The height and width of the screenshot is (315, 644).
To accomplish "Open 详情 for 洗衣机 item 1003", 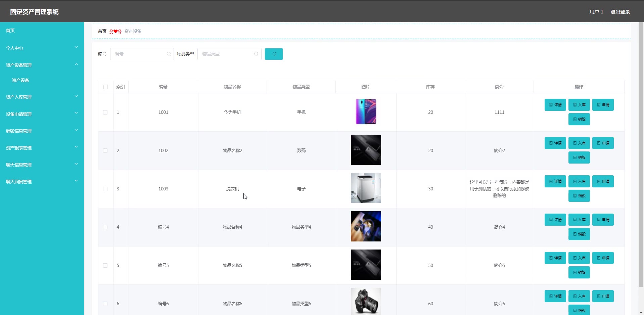I will click(x=555, y=181).
